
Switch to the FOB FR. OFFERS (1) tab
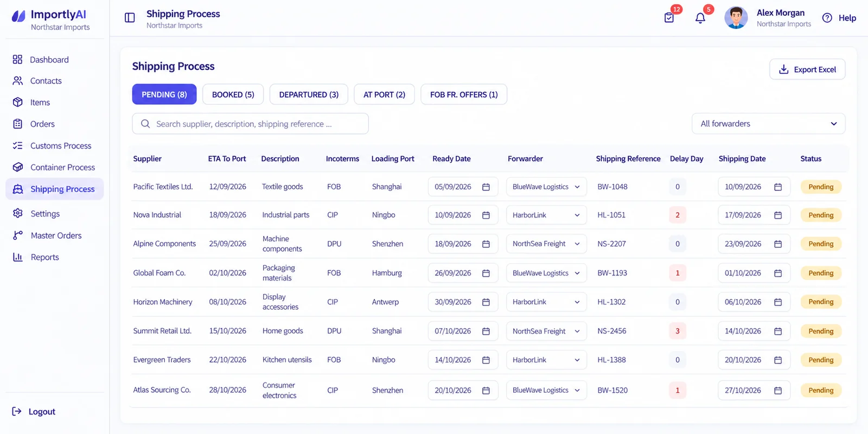click(464, 94)
